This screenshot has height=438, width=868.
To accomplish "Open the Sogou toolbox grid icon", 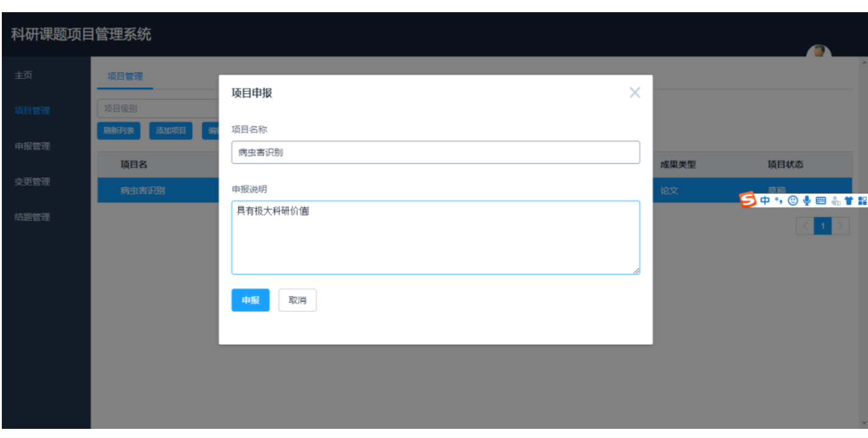I will coord(862,201).
